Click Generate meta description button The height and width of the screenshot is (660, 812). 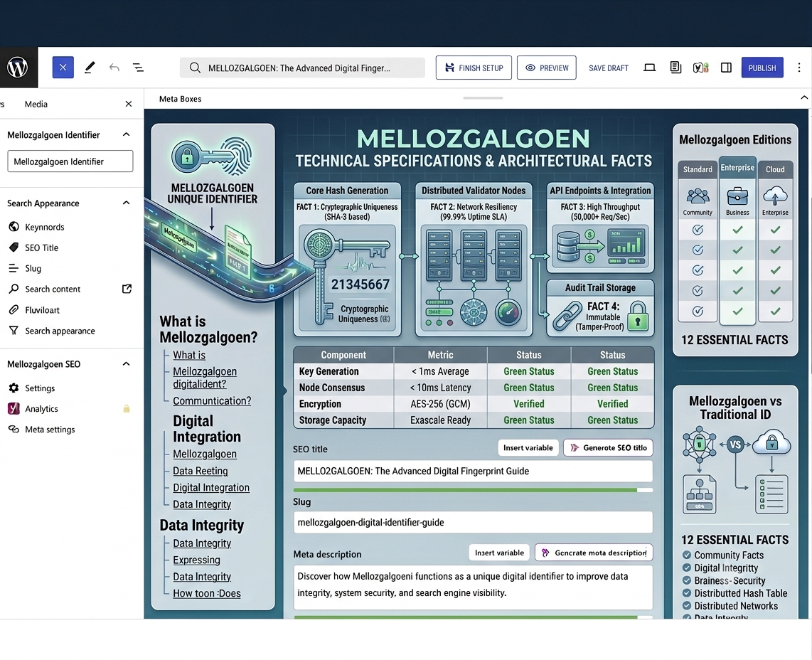[594, 553]
